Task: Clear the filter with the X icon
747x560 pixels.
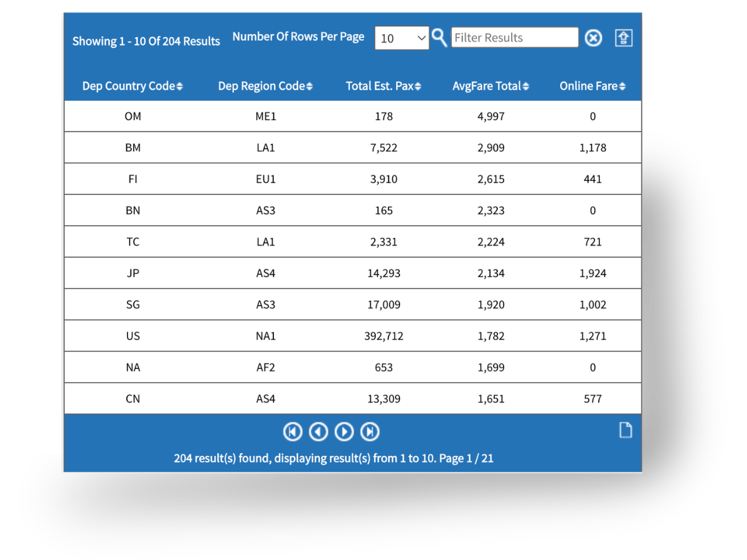Action: [593, 38]
